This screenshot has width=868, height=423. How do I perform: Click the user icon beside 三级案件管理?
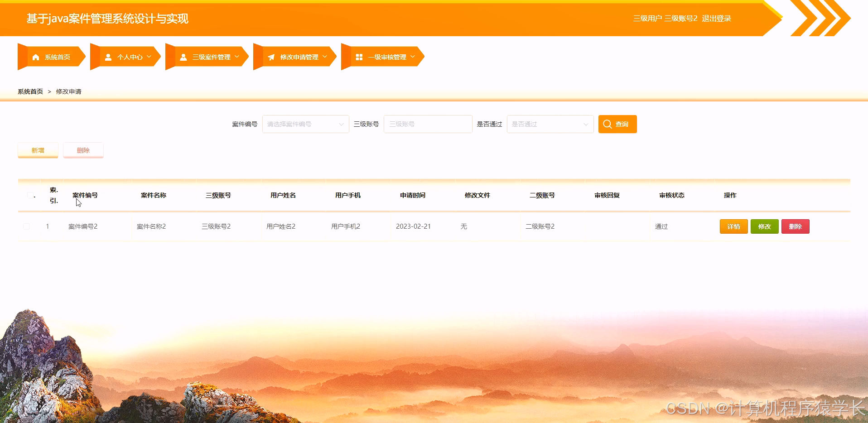[x=183, y=56]
